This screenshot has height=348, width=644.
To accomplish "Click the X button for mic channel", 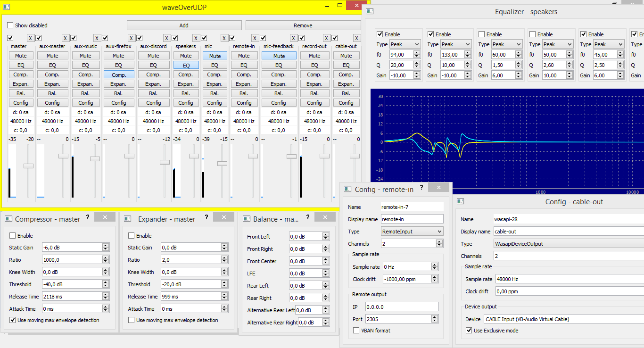I will tap(225, 38).
